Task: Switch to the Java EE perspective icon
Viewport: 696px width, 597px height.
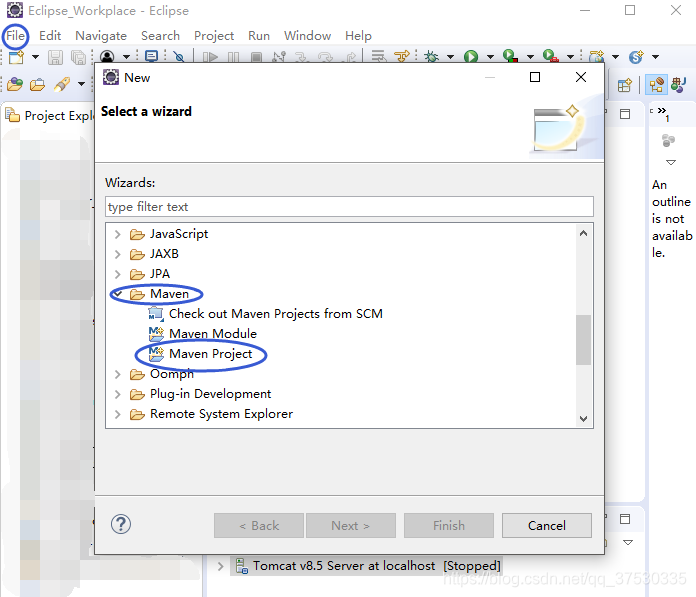Action: 656,85
